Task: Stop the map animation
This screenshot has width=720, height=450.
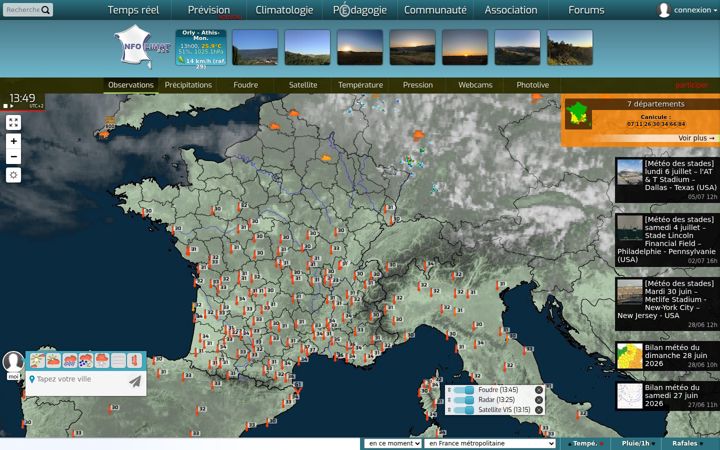Action: 6,106
